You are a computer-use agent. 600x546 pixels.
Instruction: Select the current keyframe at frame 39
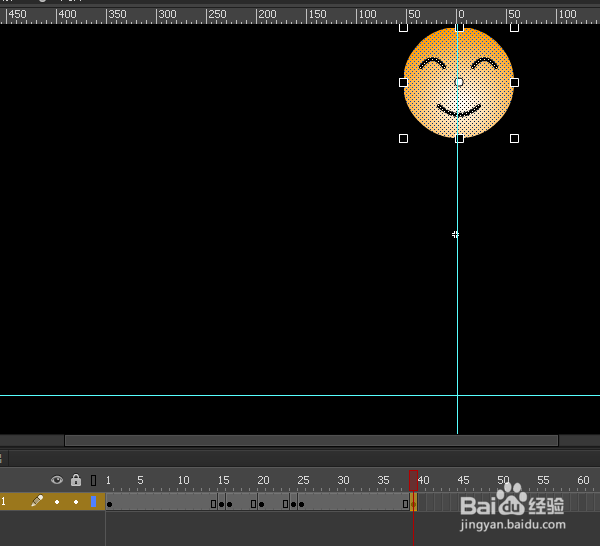tap(413, 502)
